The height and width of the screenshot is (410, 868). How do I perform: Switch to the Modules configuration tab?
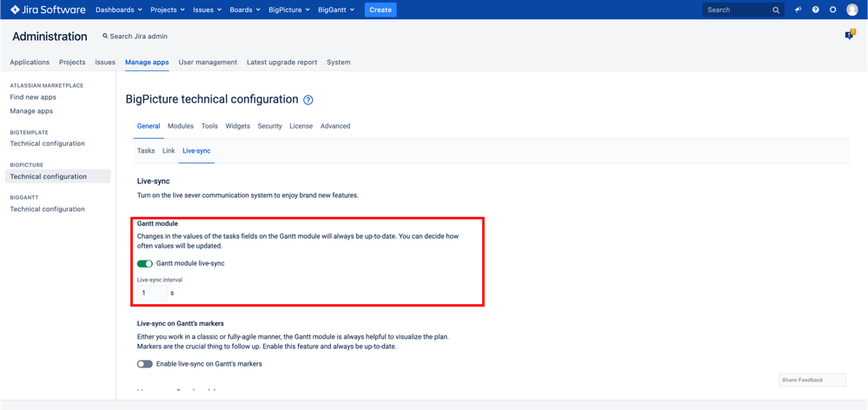181,126
